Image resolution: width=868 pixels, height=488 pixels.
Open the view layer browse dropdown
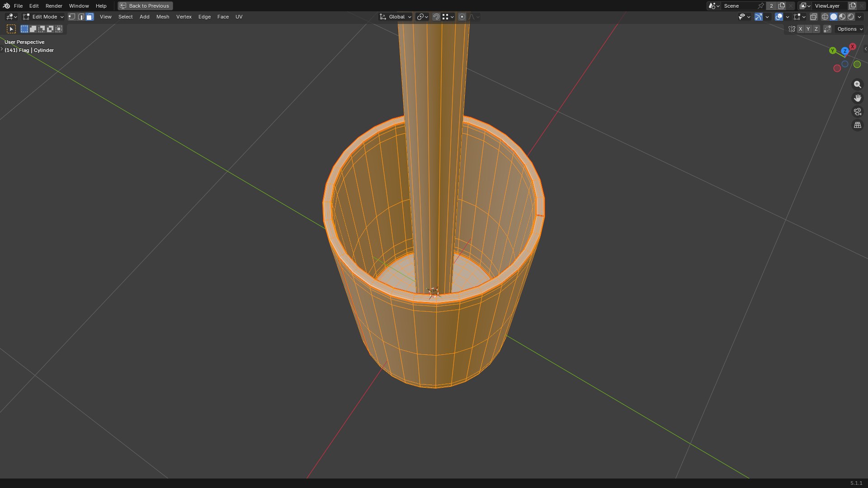click(806, 6)
